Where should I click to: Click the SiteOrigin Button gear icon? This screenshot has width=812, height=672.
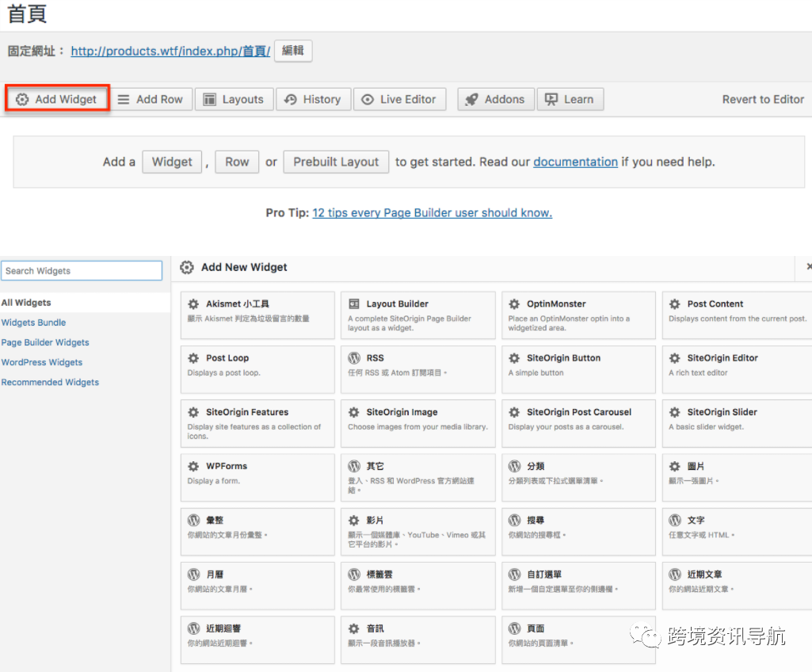(514, 358)
